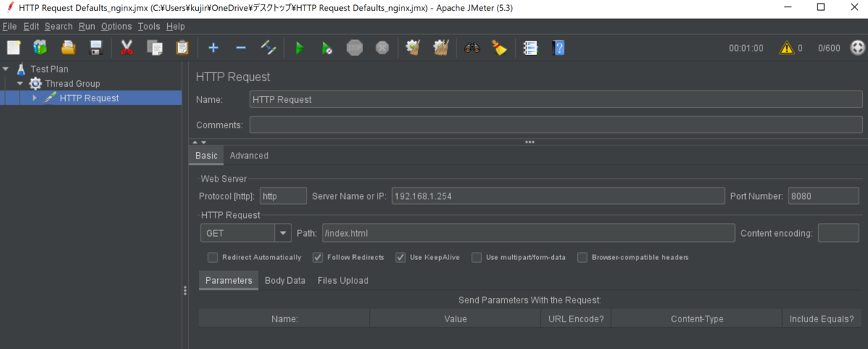Click the Paste clipboard icon
868x349 pixels.
(x=182, y=48)
